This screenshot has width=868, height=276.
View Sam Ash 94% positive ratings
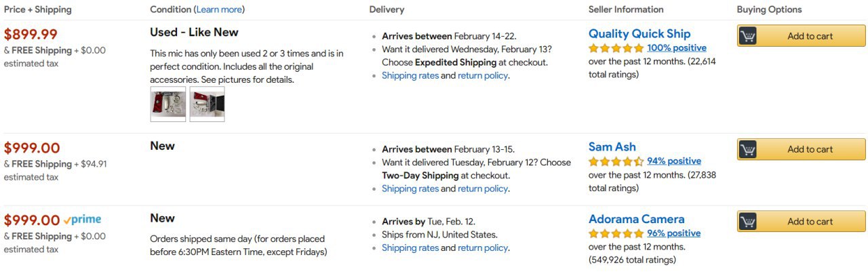[x=673, y=161]
